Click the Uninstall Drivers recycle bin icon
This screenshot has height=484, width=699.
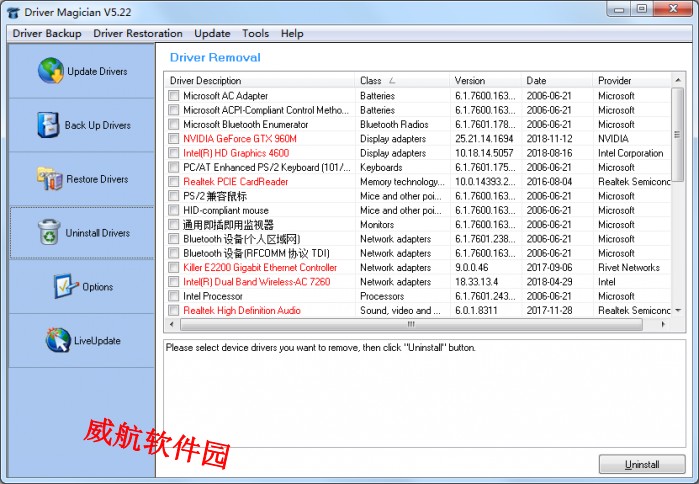[49, 232]
